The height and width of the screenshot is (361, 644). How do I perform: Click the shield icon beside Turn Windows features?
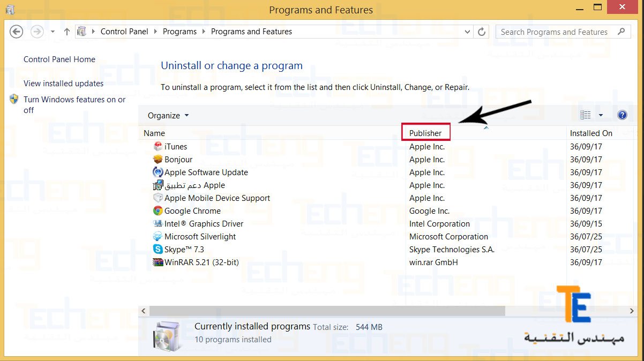click(x=14, y=99)
